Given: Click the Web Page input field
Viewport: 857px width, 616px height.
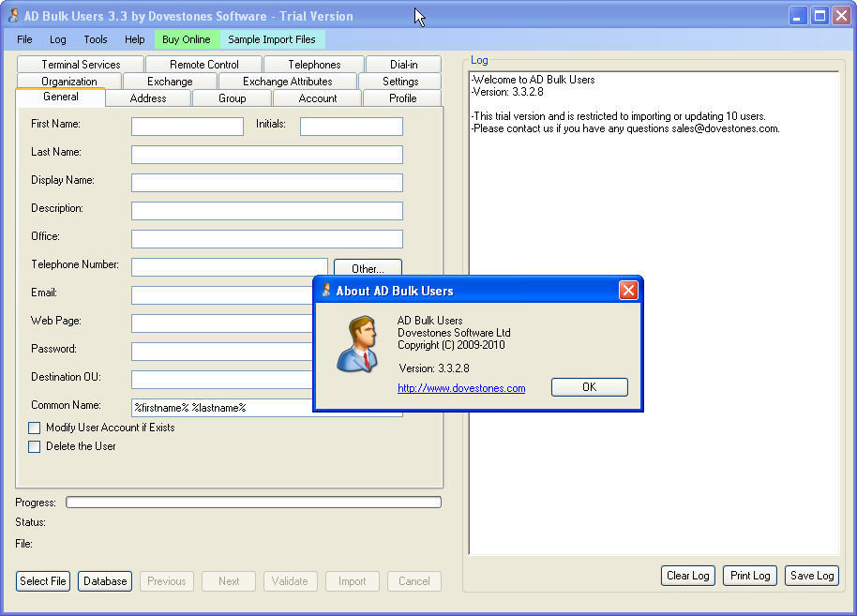Looking at the screenshot, I should coord(222,323).
